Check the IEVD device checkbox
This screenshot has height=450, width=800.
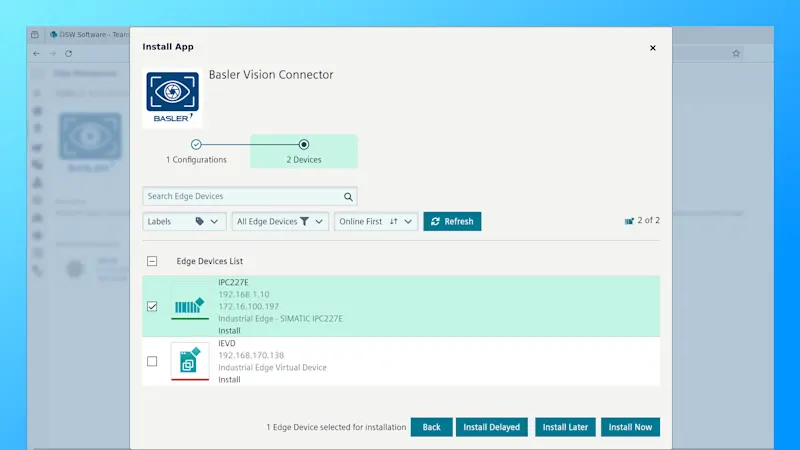click(152, 361)
